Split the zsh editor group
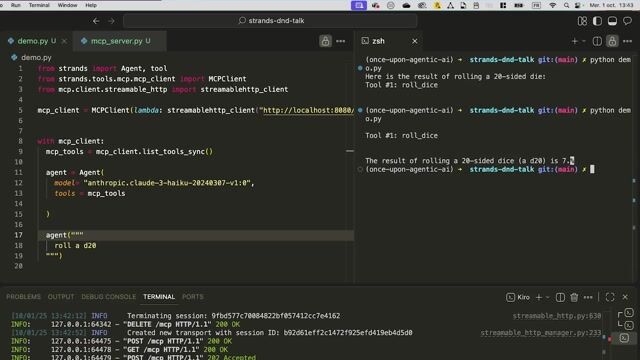The image size is (640, 360). click(597, 41)
